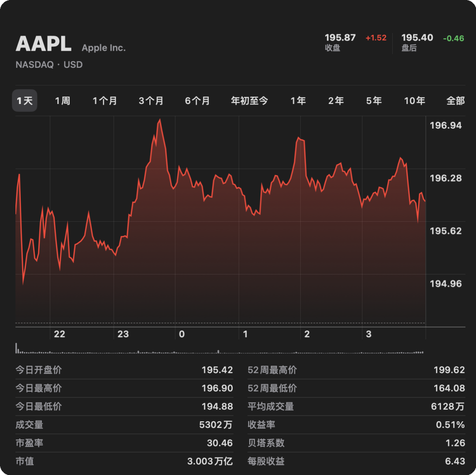The width and height of the screenshot is (476, 475).
Task: Click the 今日最高价 label
Action: pos(38,388)
